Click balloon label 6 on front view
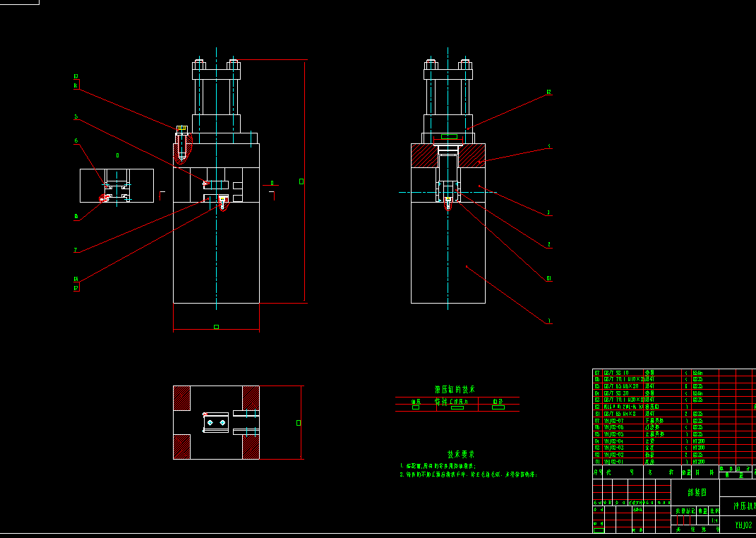 click(76, 141)
